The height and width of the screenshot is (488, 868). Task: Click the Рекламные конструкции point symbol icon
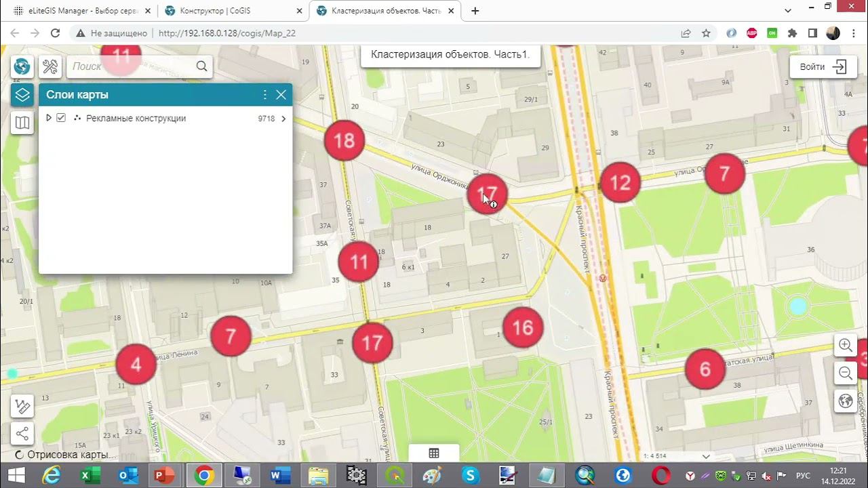click(x=77, y=118)
